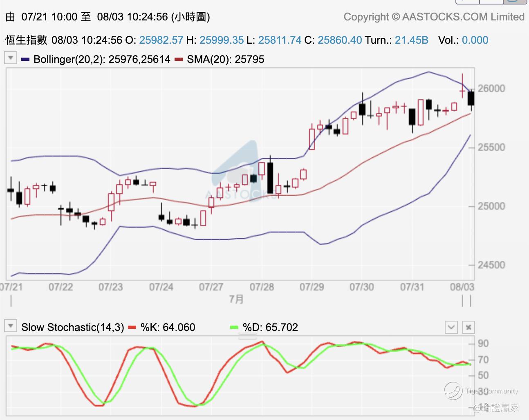
Task: Click the 07/31 date axis label
Action: click(412, 287)
